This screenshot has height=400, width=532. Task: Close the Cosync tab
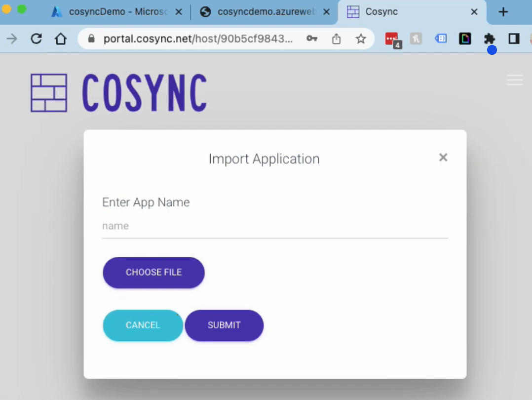474,12
